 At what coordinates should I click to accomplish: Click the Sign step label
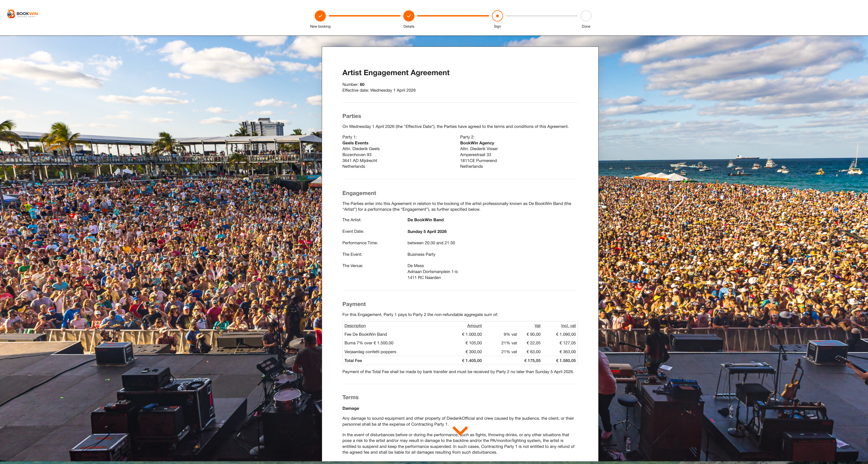click(x=497, y=26)
